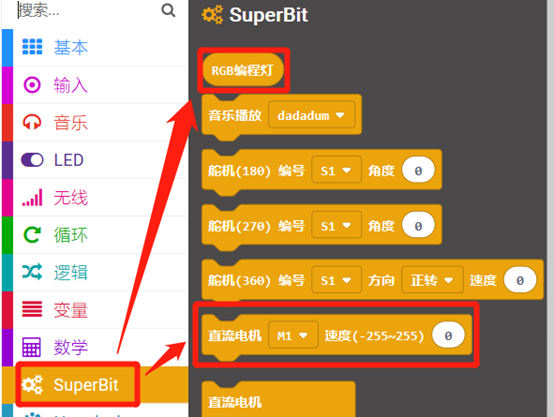Open the 数学 category
Image resolution: width=554 pixels, height=417 pixels.
(x=95, y=347)
